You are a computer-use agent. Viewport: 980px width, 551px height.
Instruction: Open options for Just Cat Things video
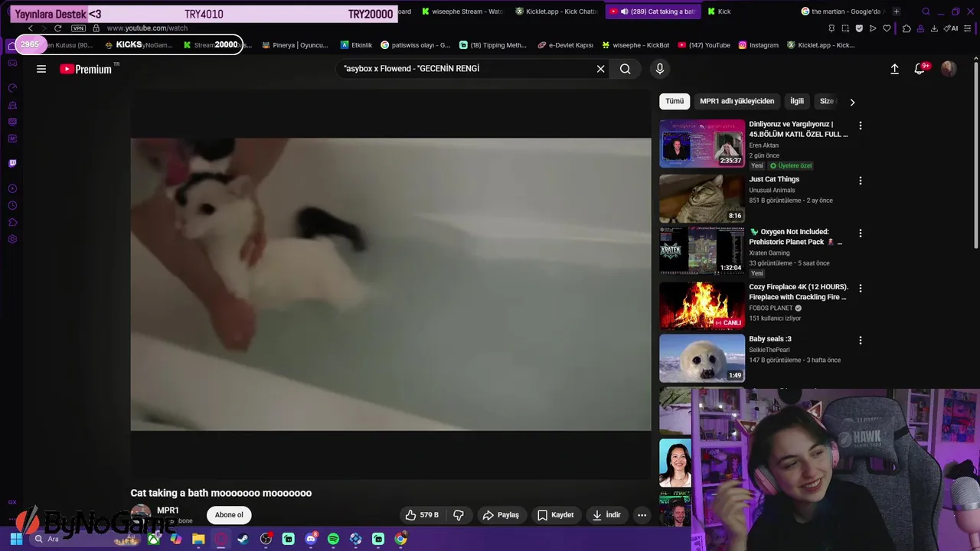[861, 181]
